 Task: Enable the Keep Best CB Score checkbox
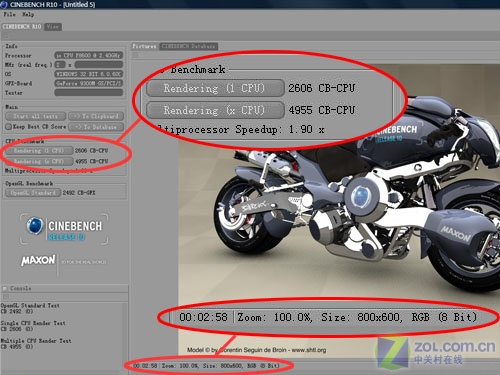coord(8,127)
